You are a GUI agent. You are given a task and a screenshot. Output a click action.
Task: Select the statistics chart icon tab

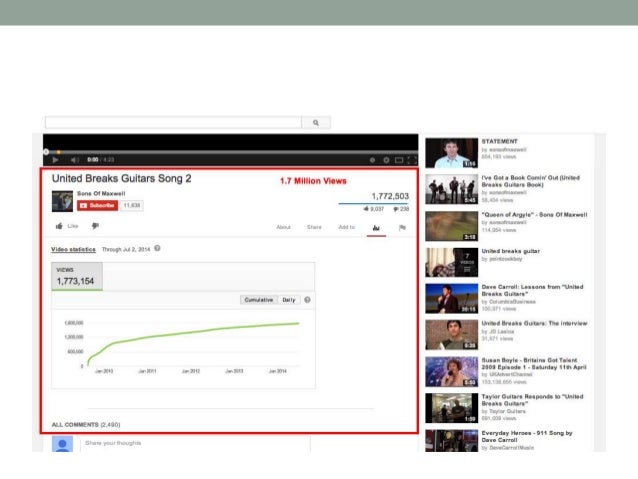[376, 228]
